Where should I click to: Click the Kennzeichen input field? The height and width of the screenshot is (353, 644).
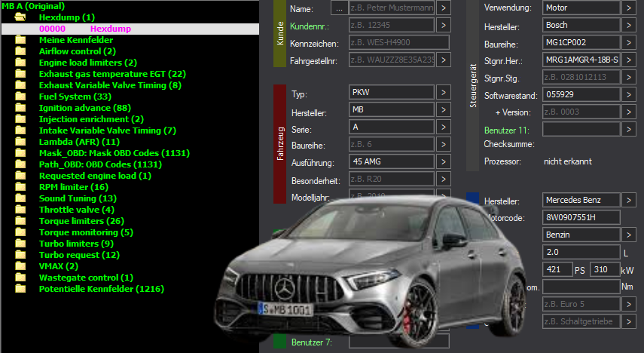tap(398, 42)
